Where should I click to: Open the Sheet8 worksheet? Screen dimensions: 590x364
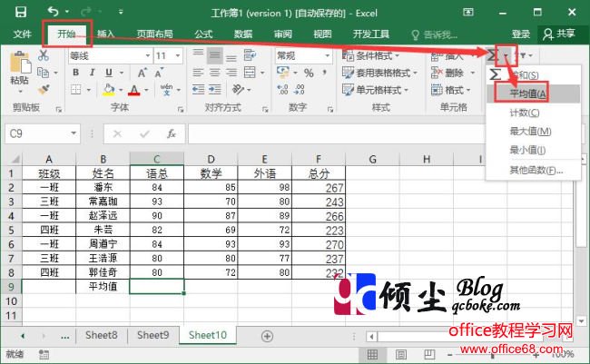pos(102,335)
